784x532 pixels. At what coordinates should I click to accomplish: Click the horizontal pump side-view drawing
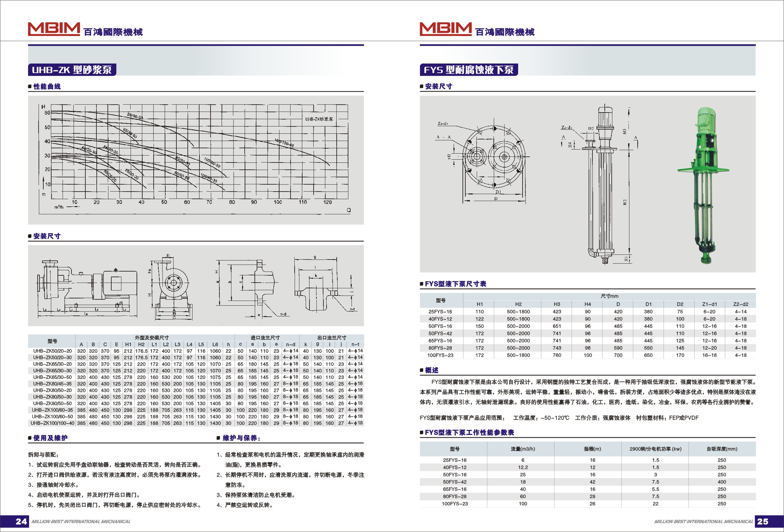click(x=87, y=289)
